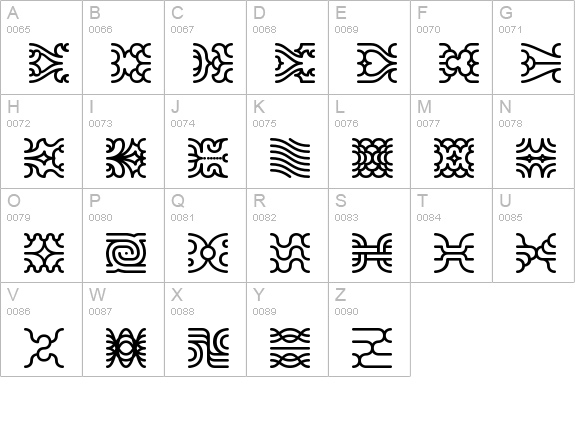Select the letter T character label
Viewport: 575px width, 421px height.
(422, 201)
